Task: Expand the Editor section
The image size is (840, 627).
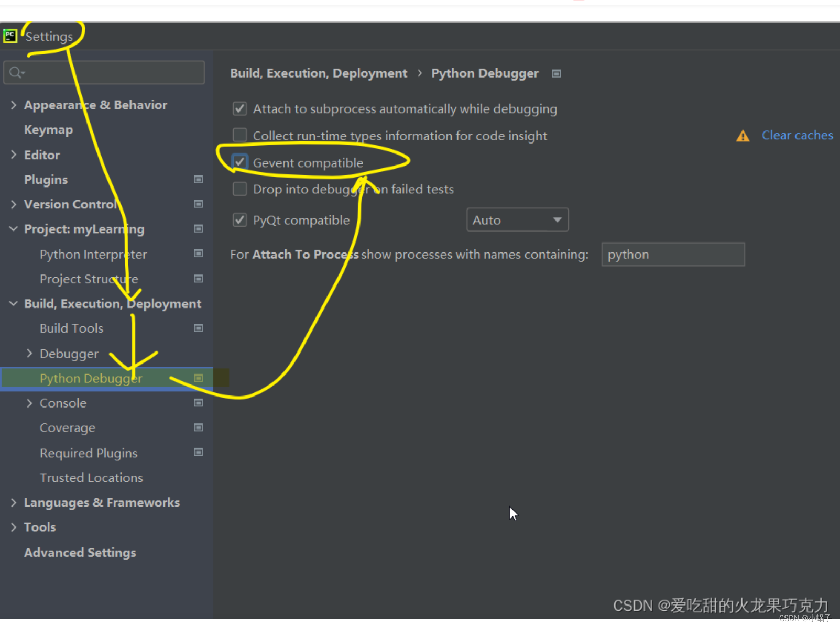Action: pos(13,155)
